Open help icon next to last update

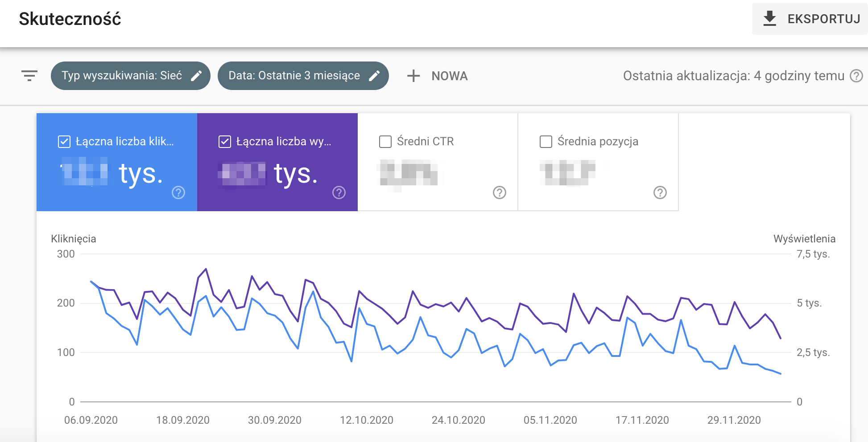point(856,76)
